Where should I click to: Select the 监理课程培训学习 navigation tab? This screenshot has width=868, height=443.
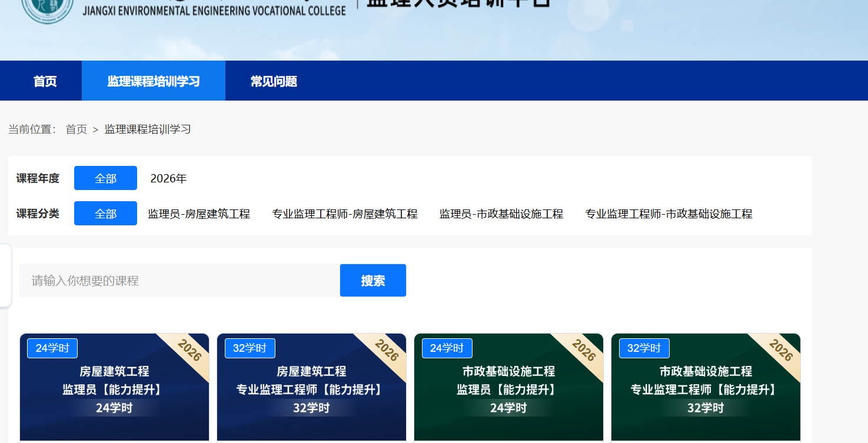coord(154,81)
